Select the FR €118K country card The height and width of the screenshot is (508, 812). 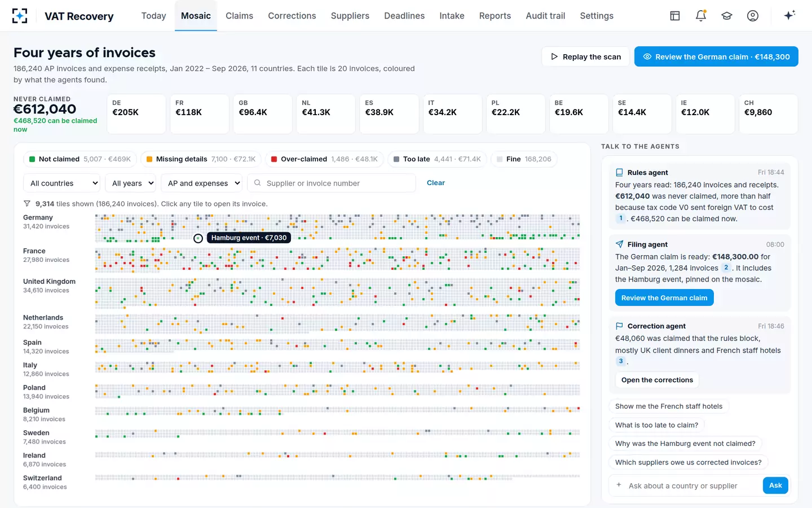pos(199,114)
